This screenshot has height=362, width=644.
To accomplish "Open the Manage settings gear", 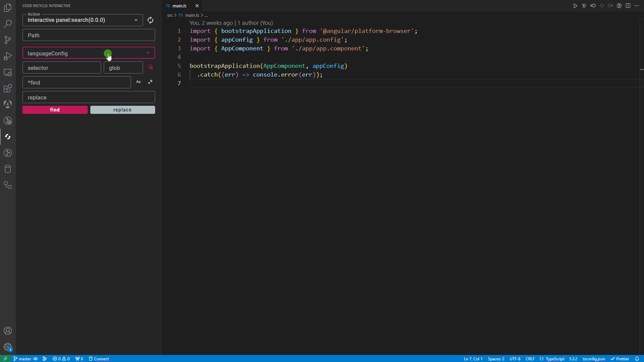I will 8,347.
